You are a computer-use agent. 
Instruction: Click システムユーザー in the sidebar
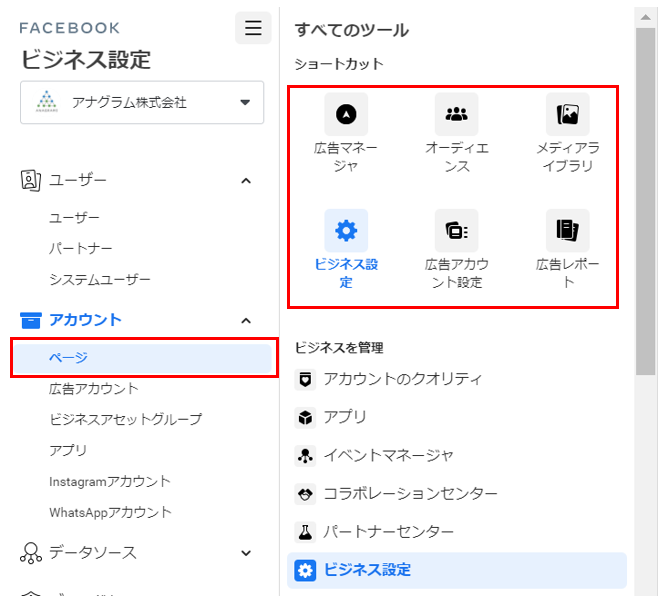pos(100,279)
